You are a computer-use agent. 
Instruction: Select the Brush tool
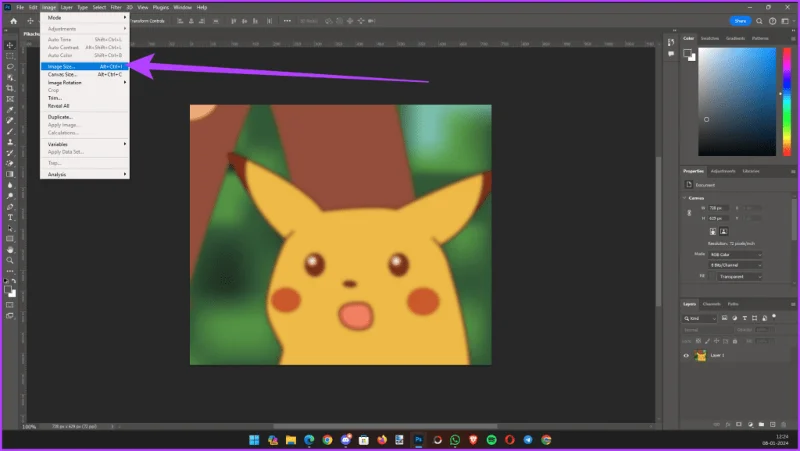(x=10, y=132)
